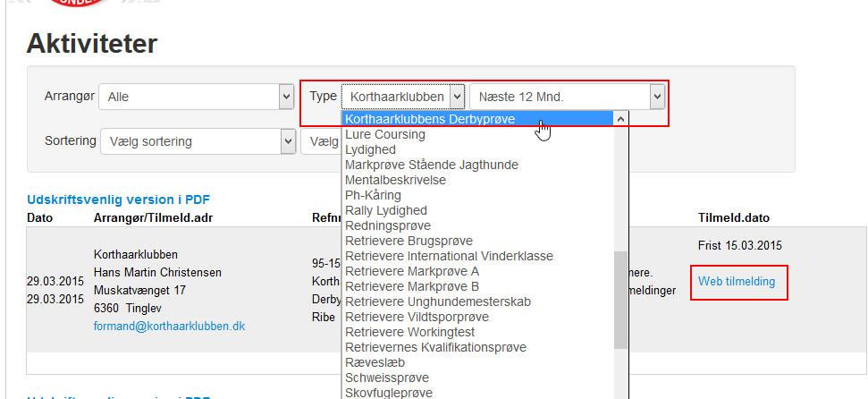Click the 6360 Tinglev text

tap(128, 308)
